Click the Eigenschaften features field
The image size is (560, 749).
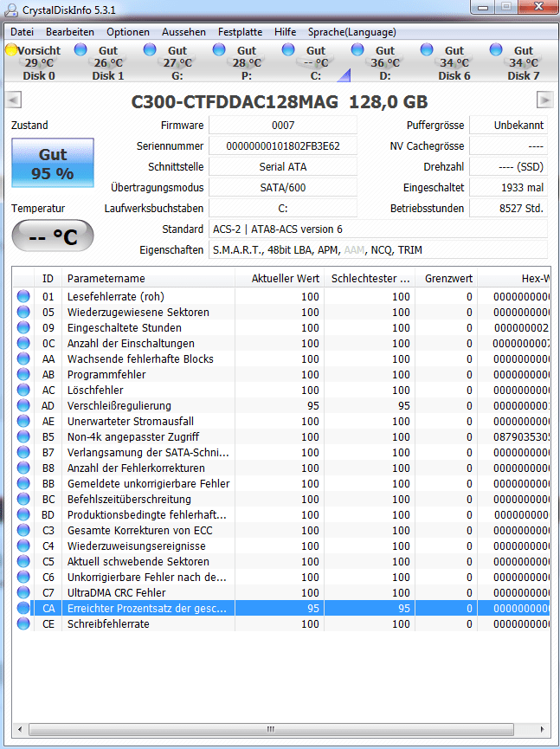click(378, 250)
